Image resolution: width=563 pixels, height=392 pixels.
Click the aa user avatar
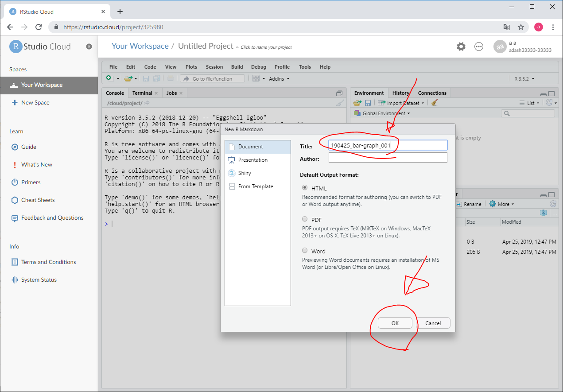pyautogui.click(x=500, y=47)
